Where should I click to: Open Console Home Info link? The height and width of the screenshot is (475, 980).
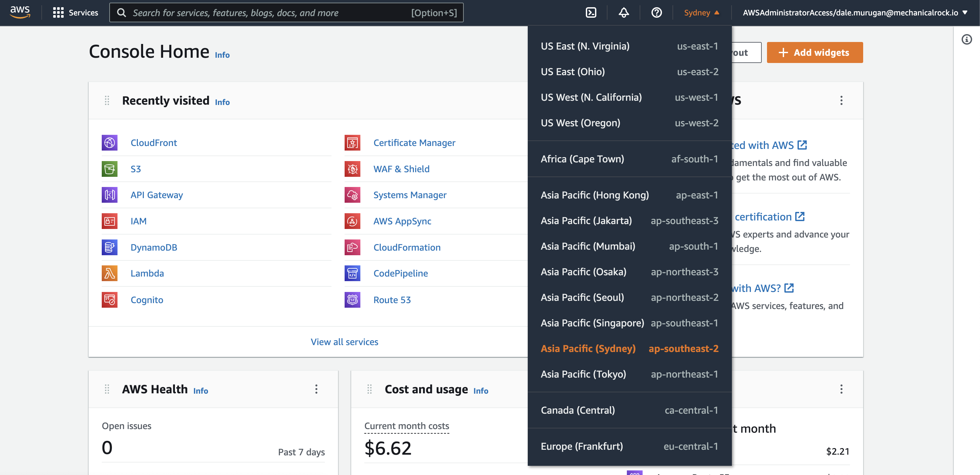pos(222,55)
